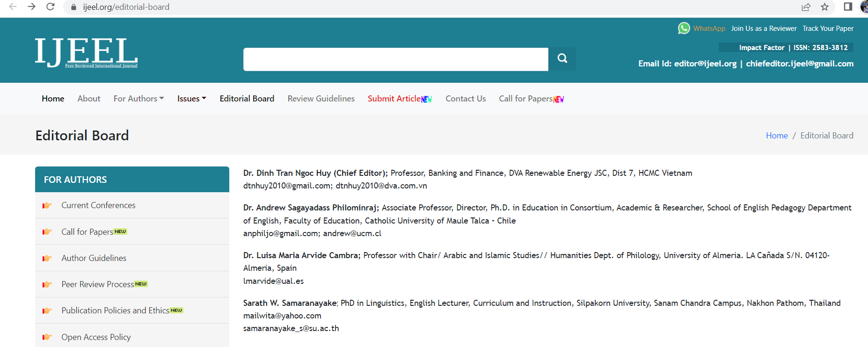The image size is (868, 347).
Task: Switch to the Editorial Board menu item
Action: 247,98
